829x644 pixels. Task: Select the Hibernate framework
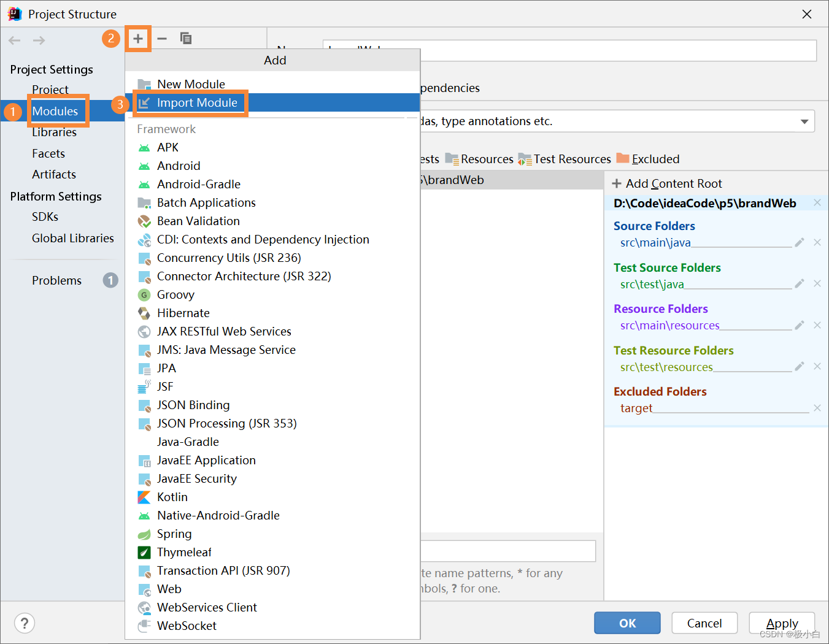pos(272,313)
